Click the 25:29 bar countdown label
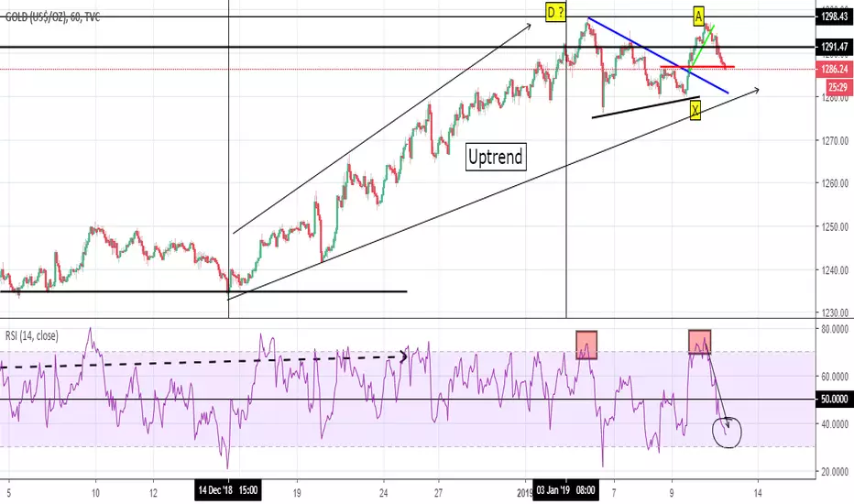Viewport: 854px width, 504px height. [838, 87]
